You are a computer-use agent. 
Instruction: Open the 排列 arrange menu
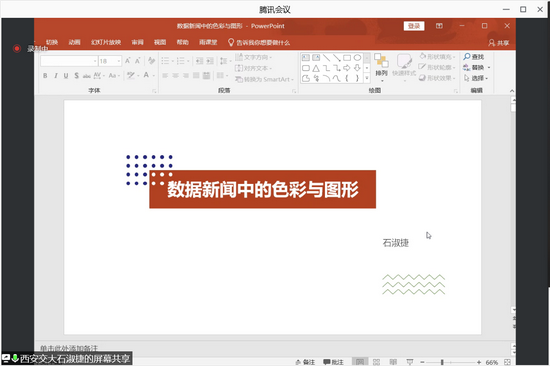pyautogui.click(x=381, y=68)
